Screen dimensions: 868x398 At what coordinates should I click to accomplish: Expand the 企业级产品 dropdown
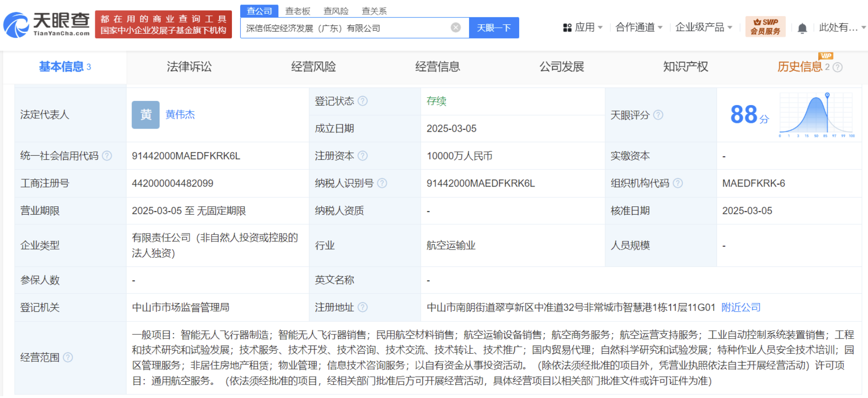(703, 28)
